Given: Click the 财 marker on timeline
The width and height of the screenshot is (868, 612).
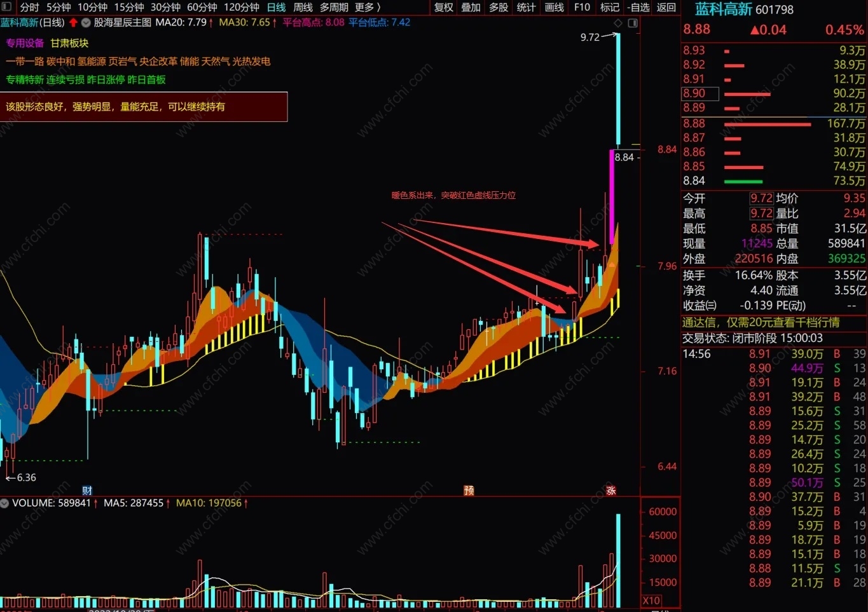Looking at the screenshot, I should (x=88, y=490).
